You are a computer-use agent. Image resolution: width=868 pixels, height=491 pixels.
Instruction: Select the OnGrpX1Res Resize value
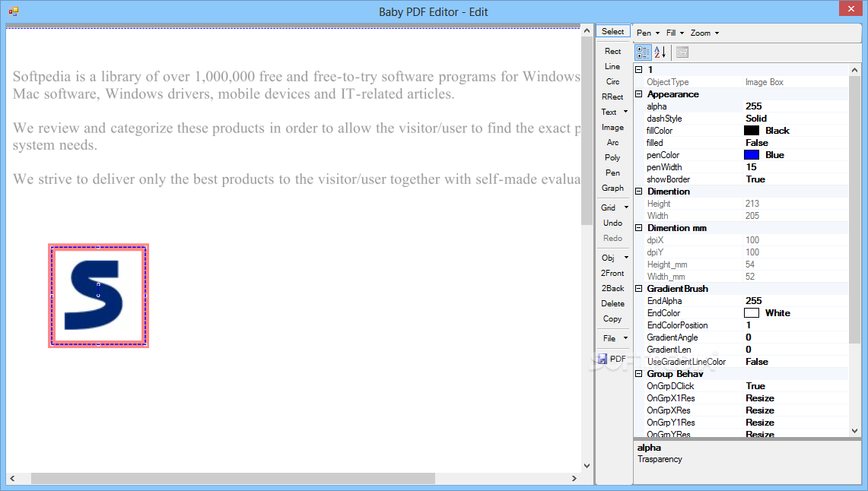760,398
